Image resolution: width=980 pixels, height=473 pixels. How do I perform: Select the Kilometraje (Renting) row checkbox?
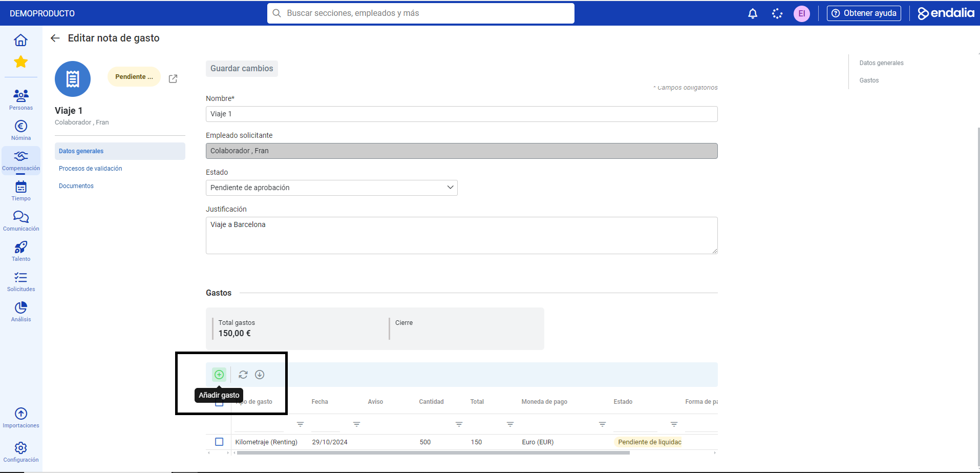point(219,442)
